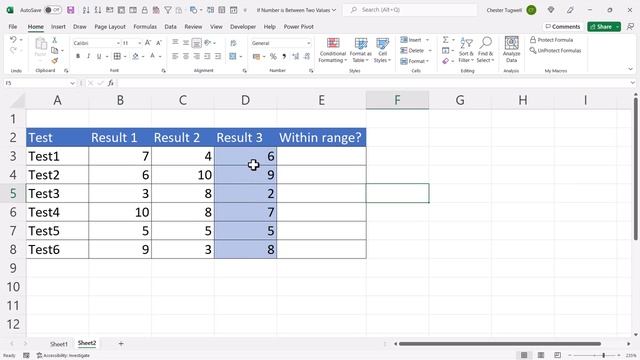640x360 pixels.
Task: Toggle Bottom Align vertical alignment
Action: [x=196, y=42]
